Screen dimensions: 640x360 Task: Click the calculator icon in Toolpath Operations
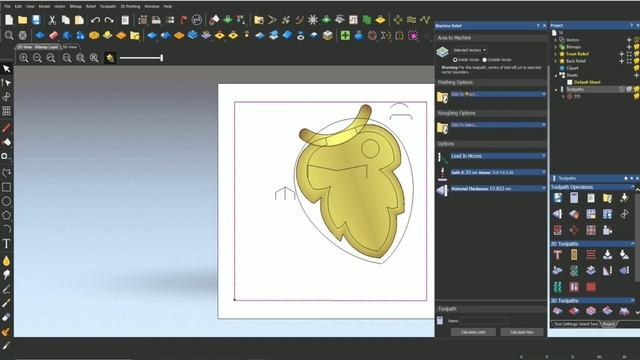point(574,198)
